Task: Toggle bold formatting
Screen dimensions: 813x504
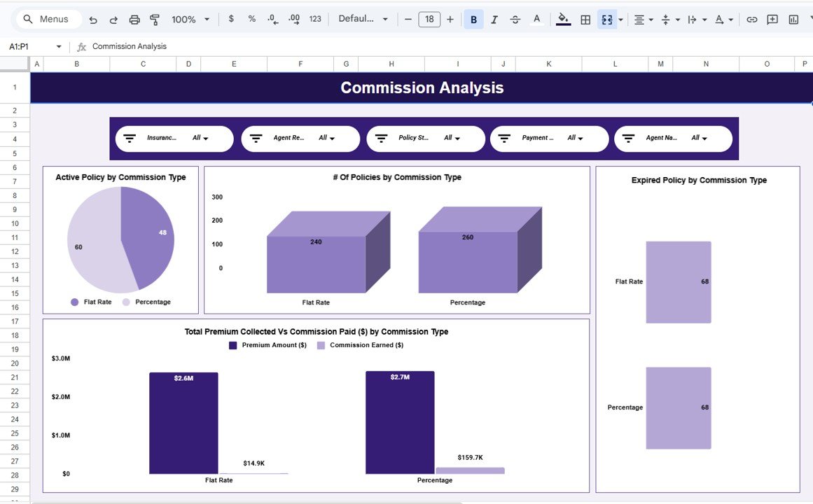Action: point(473,19)
